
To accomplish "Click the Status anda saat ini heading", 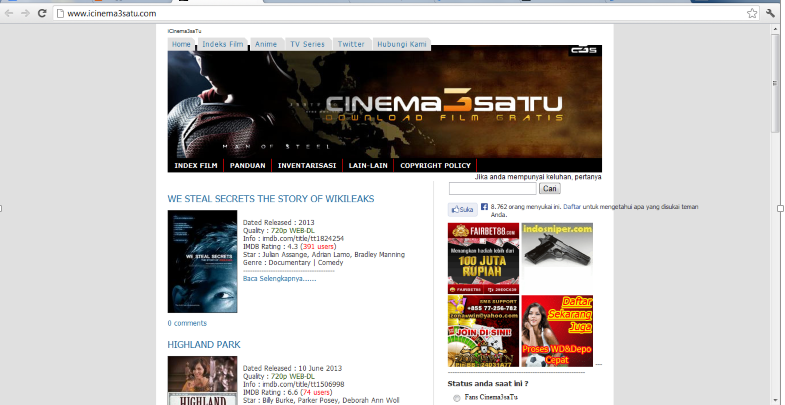I will (x=488, y=384).
